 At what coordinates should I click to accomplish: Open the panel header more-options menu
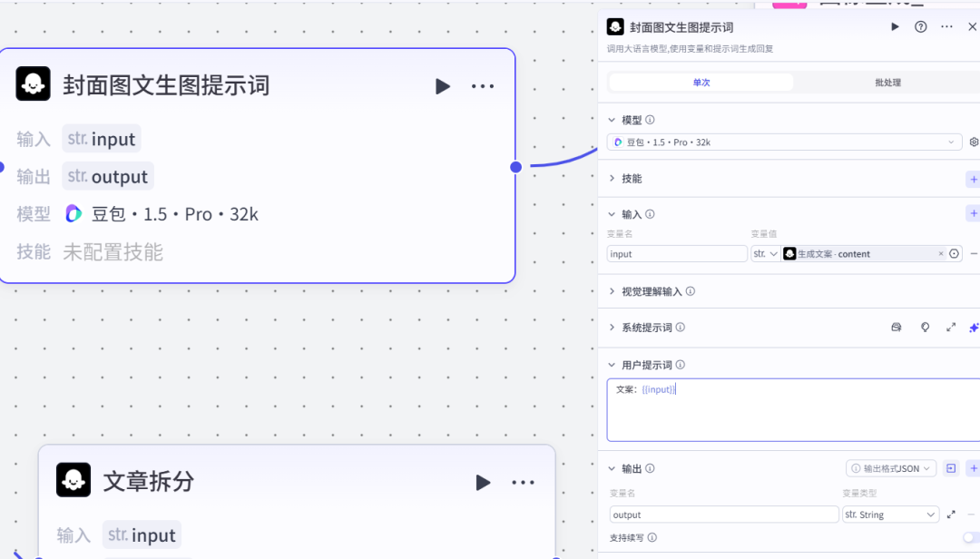(946, 27)
